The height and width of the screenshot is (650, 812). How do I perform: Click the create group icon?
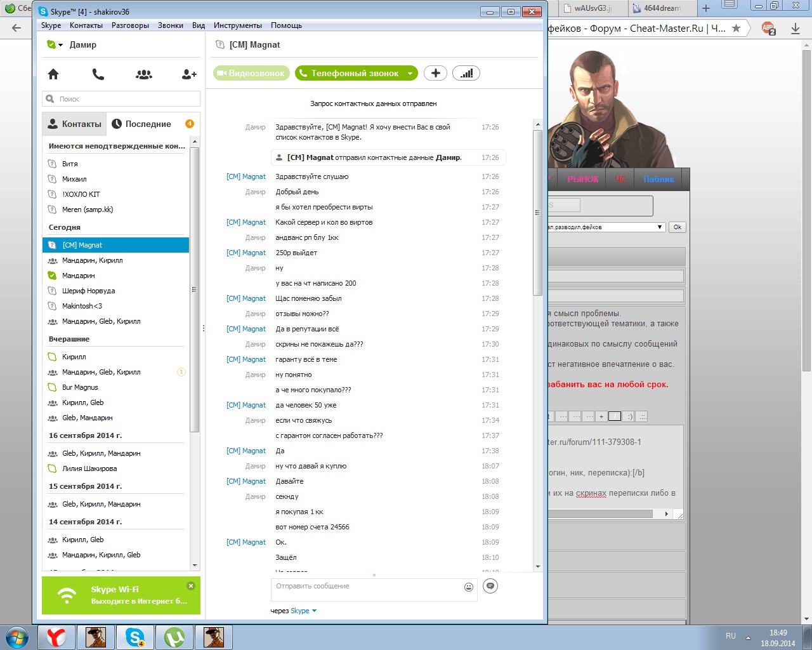(x=144, y=74)
